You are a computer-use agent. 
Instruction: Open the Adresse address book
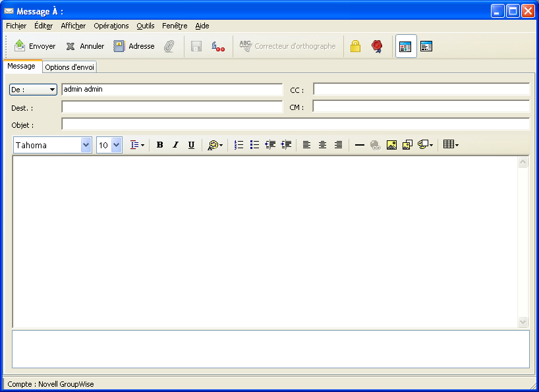[134, 46]
